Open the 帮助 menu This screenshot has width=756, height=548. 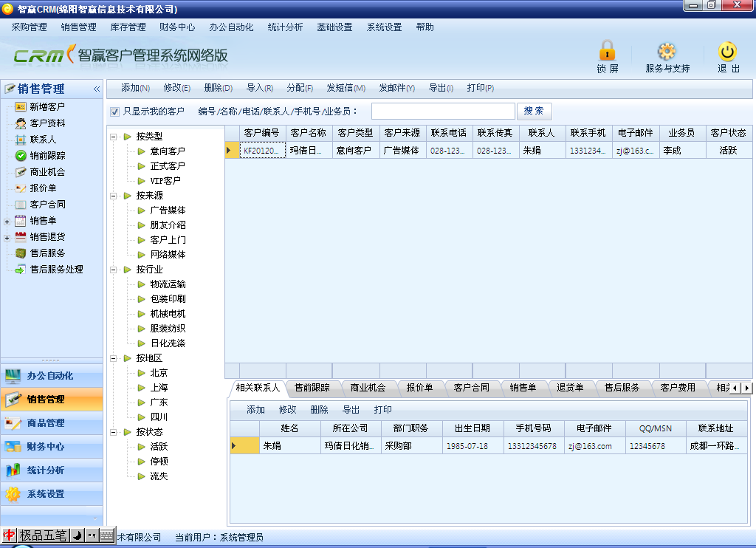click(425, 27)
